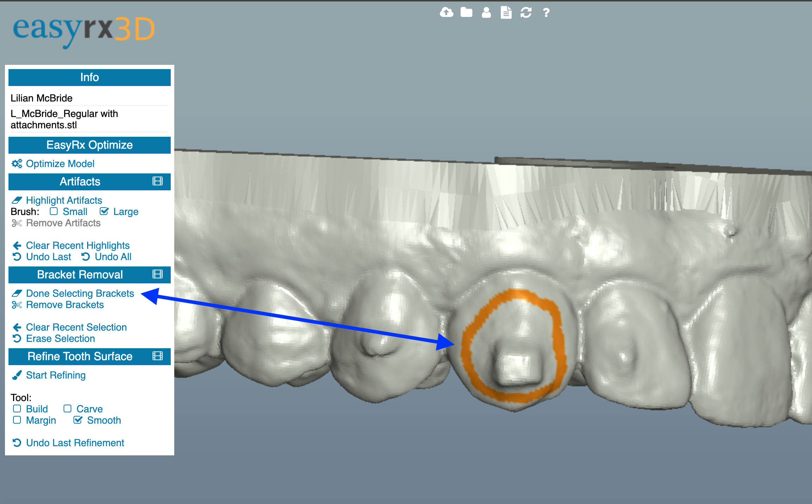
Task: Click the cloud upload icon
Action: click(447, 13)
